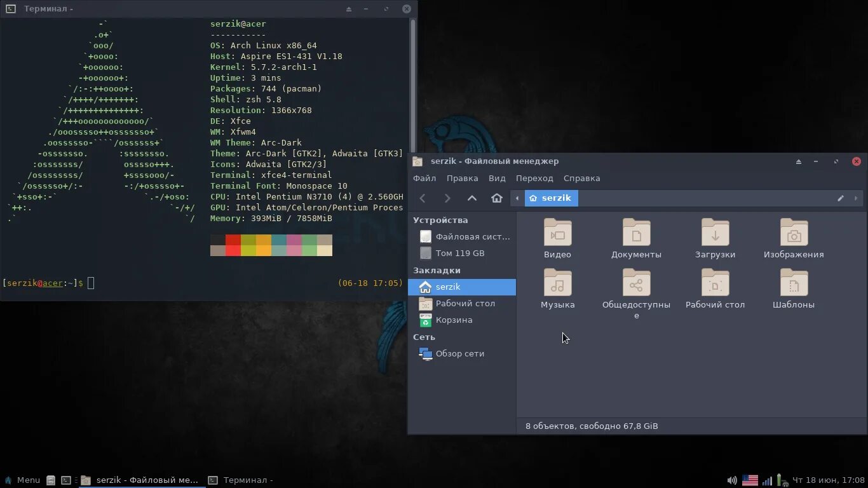Viewport: 868px width, 488px height.
Task: Click the right path bar scroll arrow
Action: (856, 198)
